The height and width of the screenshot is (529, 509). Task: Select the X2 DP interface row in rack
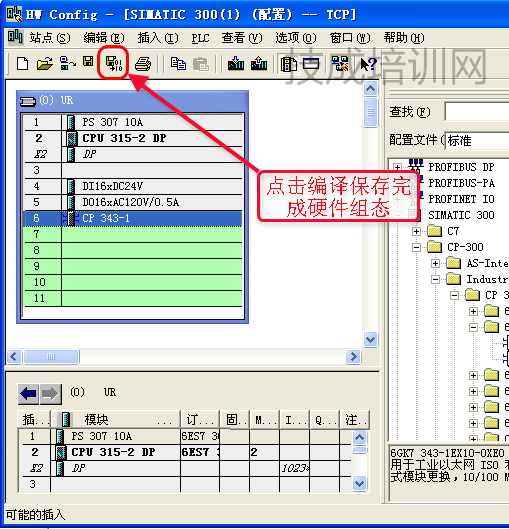(x=133, y=154)
